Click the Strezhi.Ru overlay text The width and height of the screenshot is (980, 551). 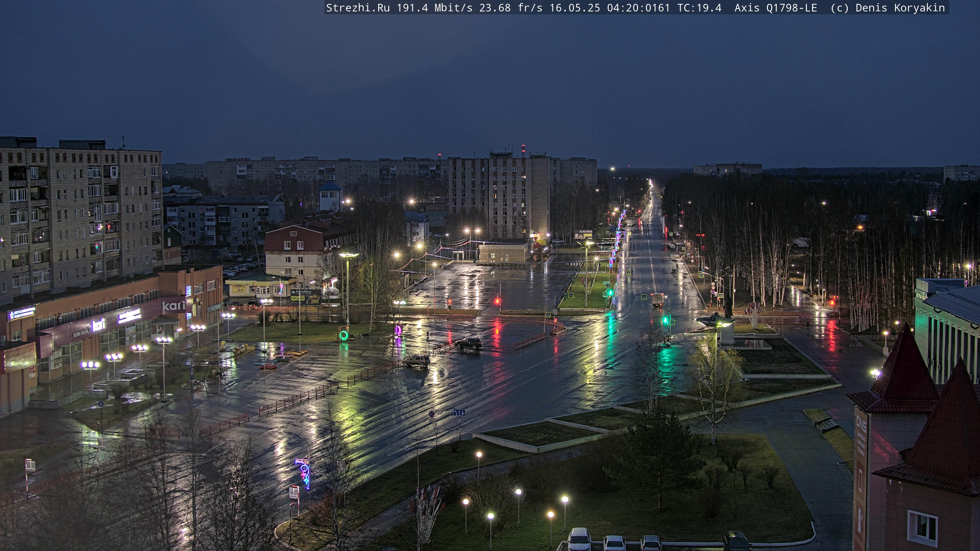(358, 8)
